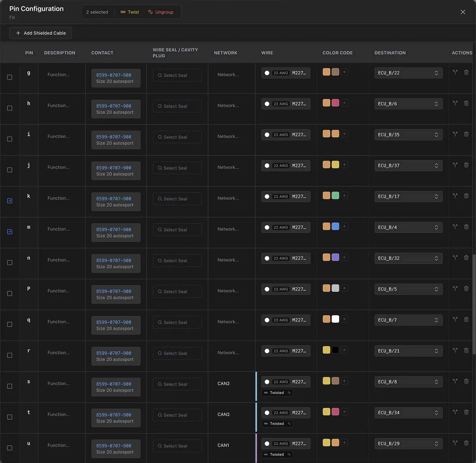Click split icon in pin k row
Viewport: 476px width, 463px height.
[455, 196]
